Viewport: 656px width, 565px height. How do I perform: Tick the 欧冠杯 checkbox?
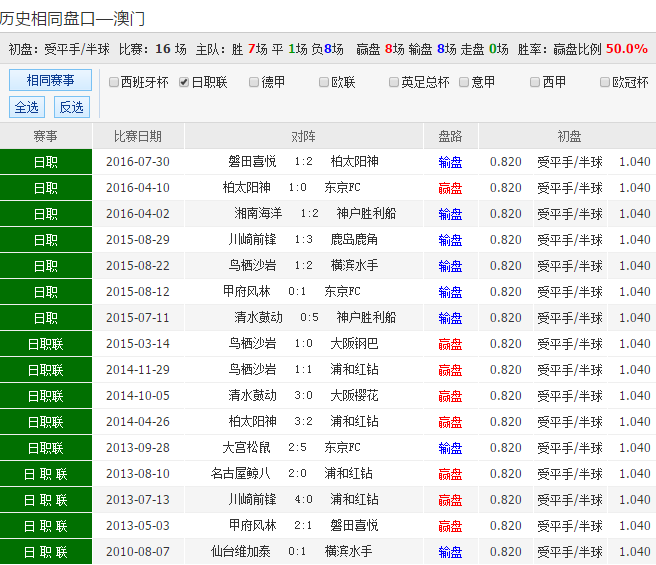[605, 82]
